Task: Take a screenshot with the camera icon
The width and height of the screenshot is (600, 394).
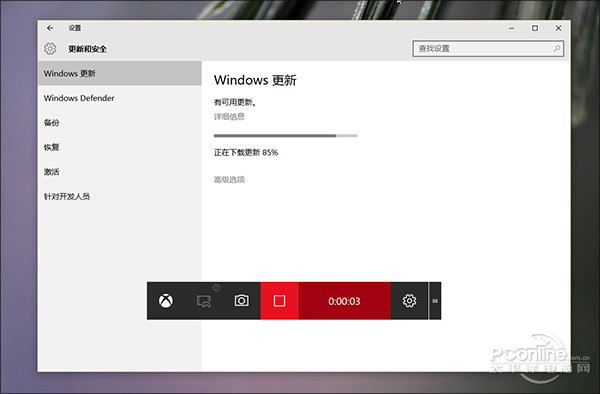Action: click(241, 301)
